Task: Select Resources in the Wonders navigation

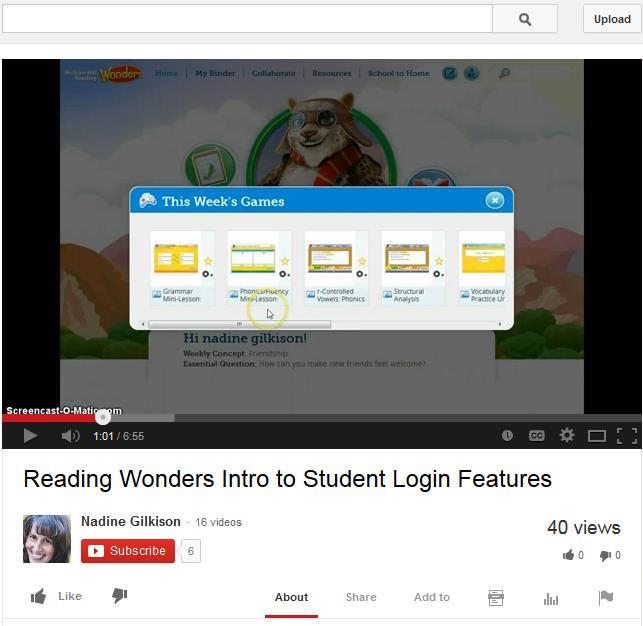Action: coord(332,73)
